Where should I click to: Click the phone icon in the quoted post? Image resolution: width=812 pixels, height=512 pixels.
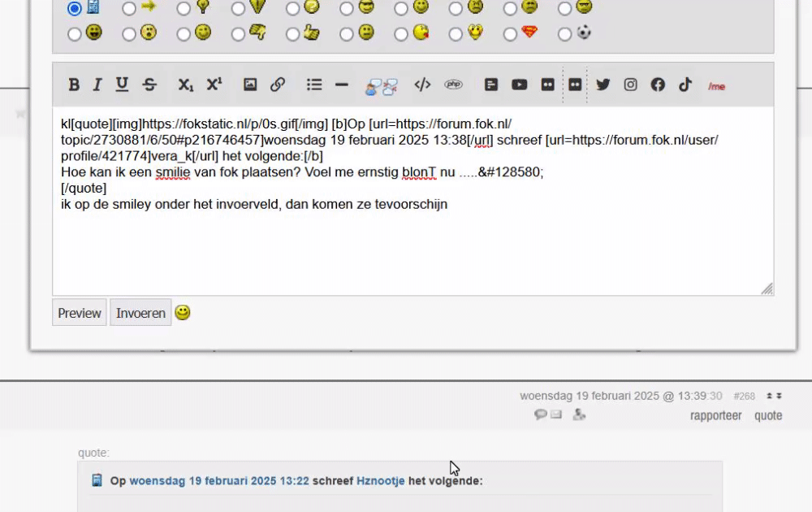pos(97,480)
